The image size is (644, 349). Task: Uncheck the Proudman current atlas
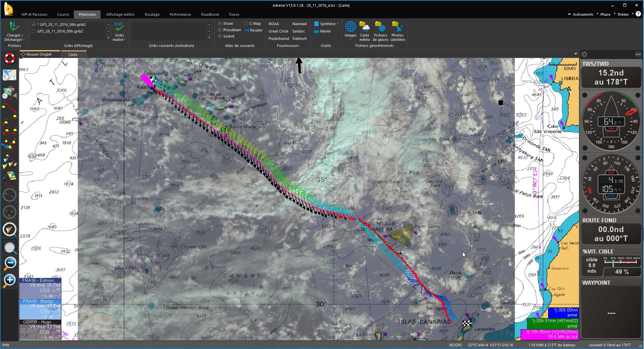[220, 30]
